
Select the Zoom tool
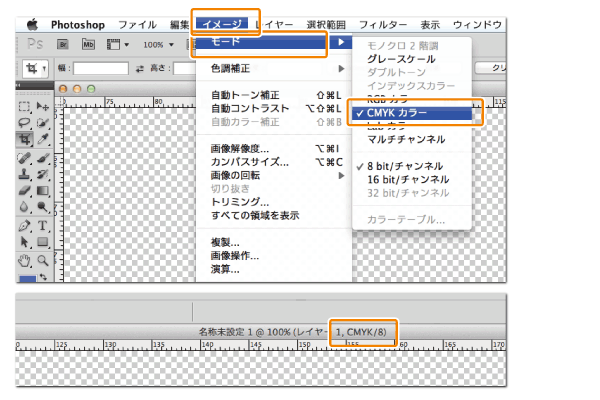click(42, 261)
